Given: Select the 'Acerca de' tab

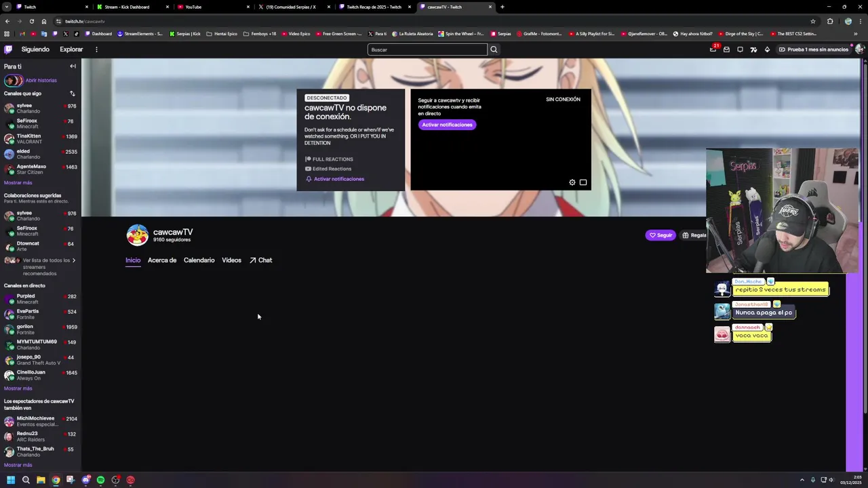Looking at the screenshot, I should click(x=162, y=260).
